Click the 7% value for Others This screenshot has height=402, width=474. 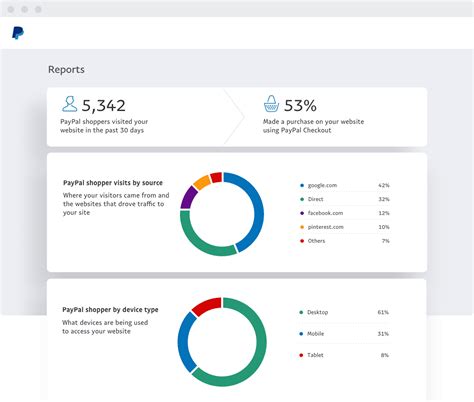[385, 241]
